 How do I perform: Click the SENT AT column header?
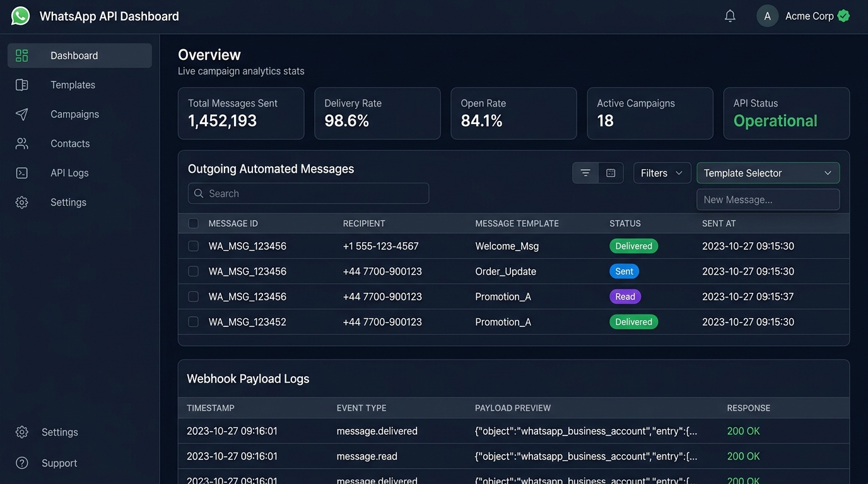tap(719, 223)
